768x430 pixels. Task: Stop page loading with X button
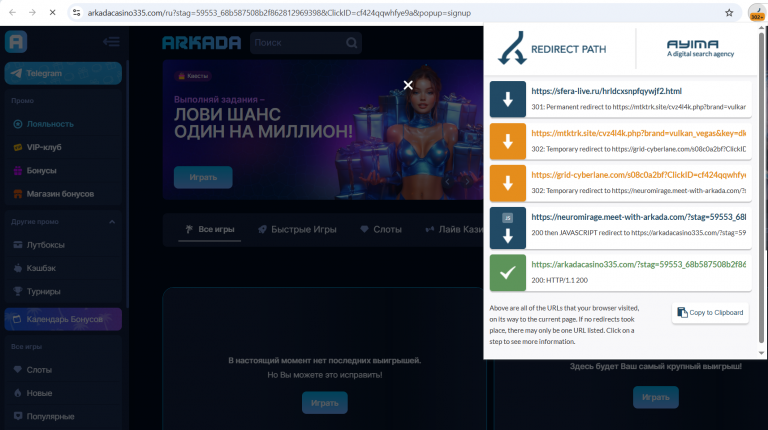click(52, 13)
